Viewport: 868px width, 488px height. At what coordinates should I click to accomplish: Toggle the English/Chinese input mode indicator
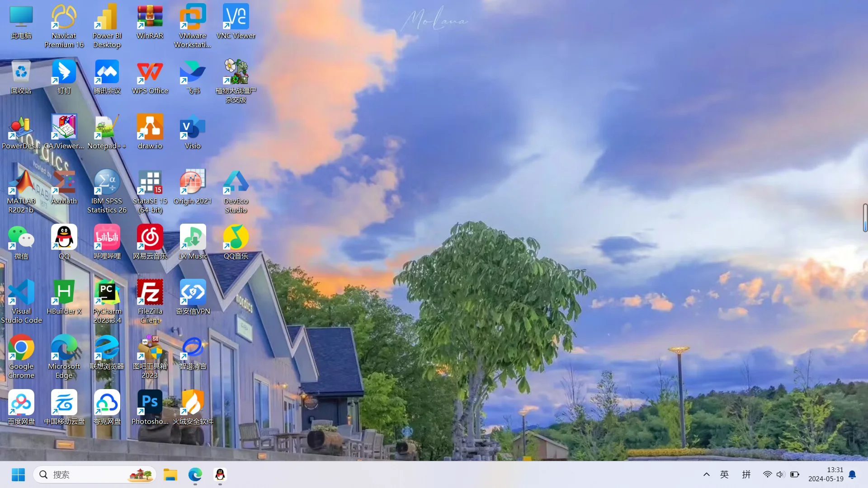[x=724, y=474]
